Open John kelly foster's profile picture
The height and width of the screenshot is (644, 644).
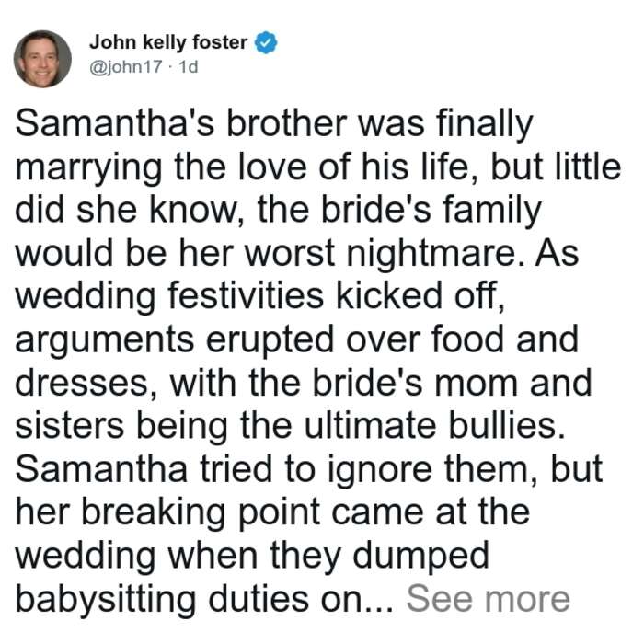click(x=42, y=59)
